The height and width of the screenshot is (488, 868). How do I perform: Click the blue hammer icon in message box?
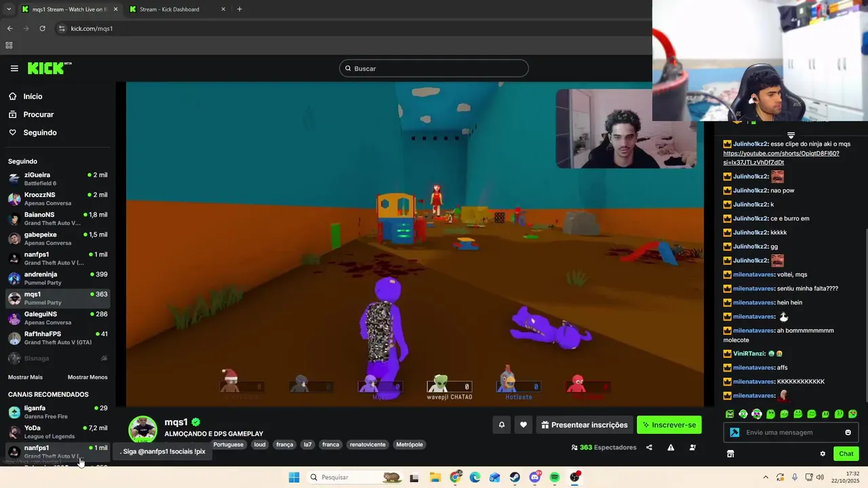pyautogui.click(x=734, y=432)
